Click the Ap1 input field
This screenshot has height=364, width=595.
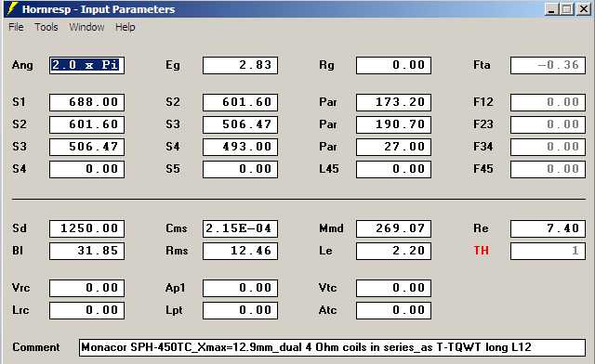240,288
